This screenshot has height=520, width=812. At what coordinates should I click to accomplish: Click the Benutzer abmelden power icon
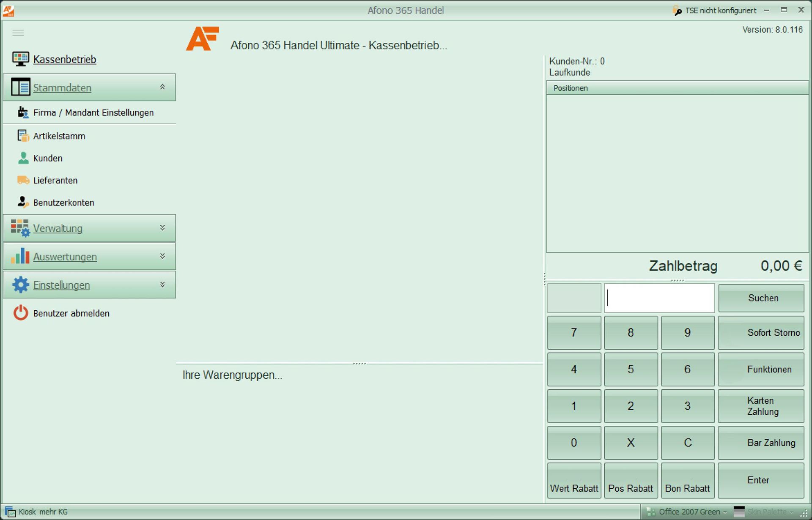[x=20, y=313]
